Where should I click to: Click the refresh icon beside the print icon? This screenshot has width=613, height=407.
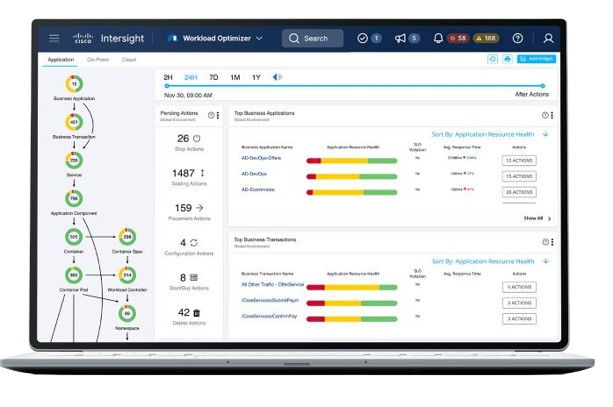point(493,59)
